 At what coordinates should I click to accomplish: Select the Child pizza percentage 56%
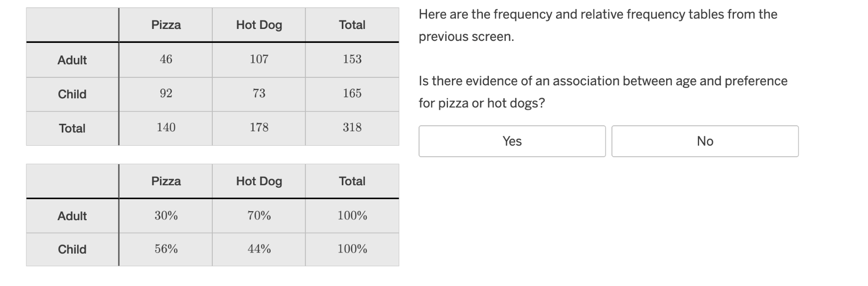coord(166,249)
